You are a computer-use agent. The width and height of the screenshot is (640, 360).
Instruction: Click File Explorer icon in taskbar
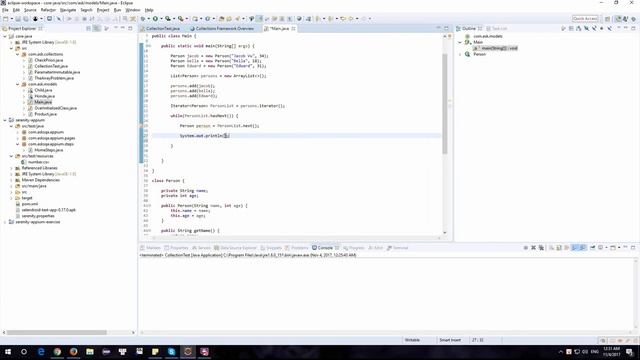pyautogui.click(x=90, y=351)
